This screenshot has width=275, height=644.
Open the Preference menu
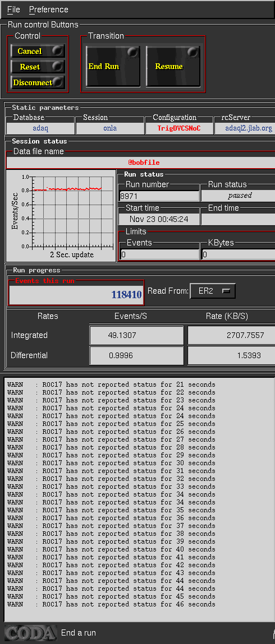[48, 10]
